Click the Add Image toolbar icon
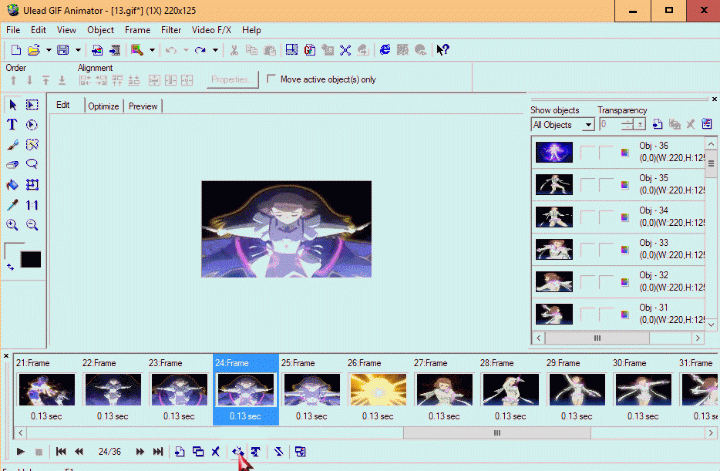Image resolution: width=720 pixels, height=471 pixels. coord(97,50)
